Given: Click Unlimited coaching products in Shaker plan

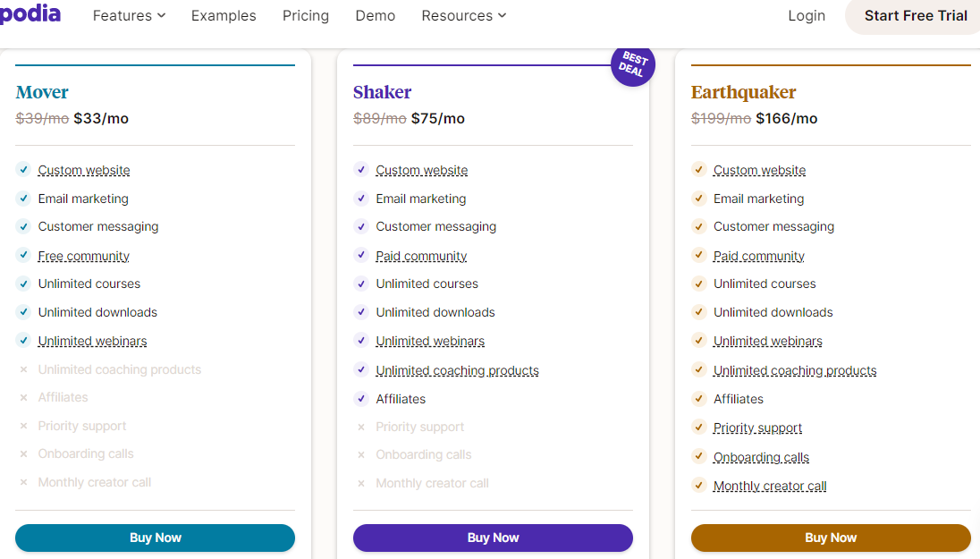Looking at the screenshot, I should [x=458, y=370].
